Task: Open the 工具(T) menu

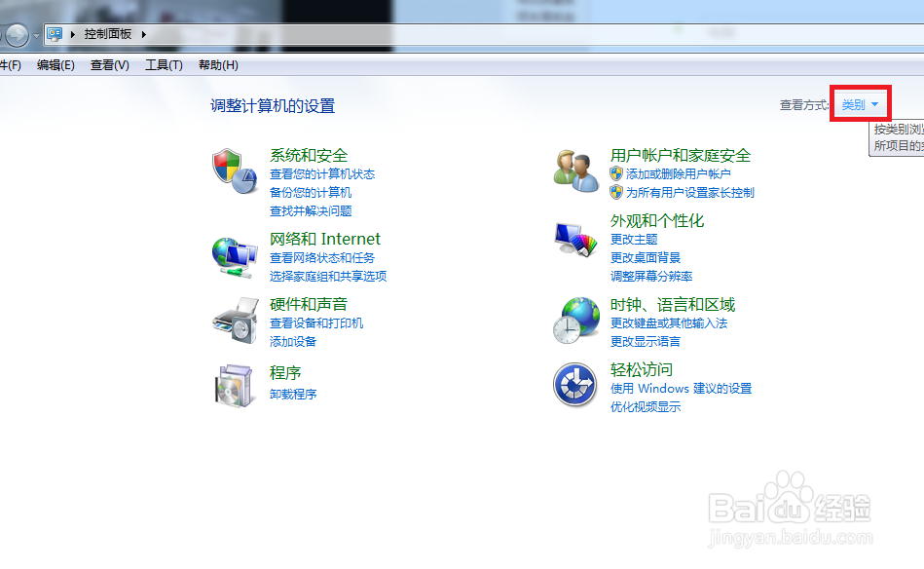Action: pos(162,64)
